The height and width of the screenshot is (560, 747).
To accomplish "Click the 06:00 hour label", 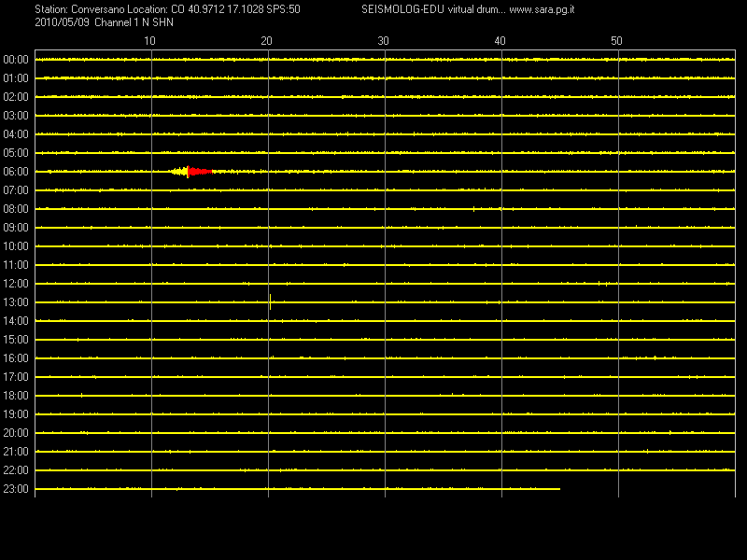I will click(16, 172).
